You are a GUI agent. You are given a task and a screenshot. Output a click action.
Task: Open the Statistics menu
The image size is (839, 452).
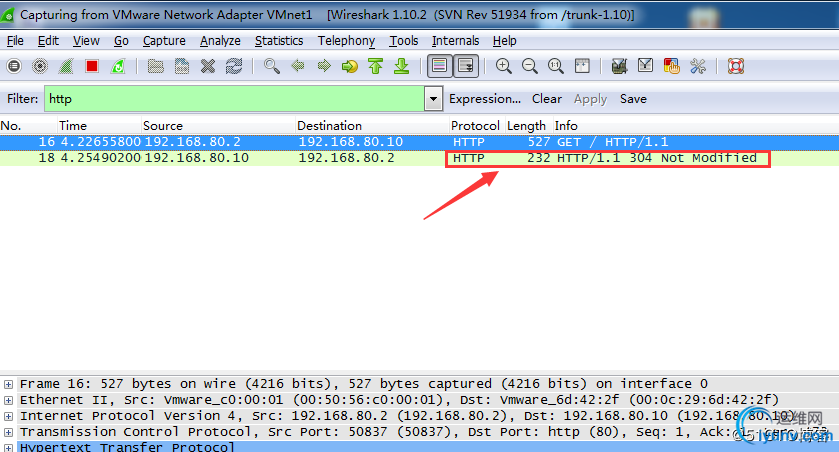pos(279,41)
